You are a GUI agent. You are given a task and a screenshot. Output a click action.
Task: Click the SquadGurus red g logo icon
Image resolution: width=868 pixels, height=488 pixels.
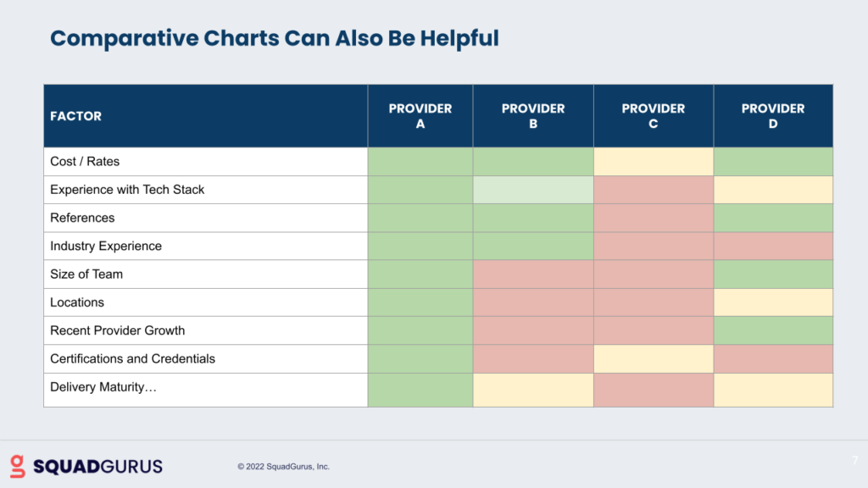[x=18, y=465]
